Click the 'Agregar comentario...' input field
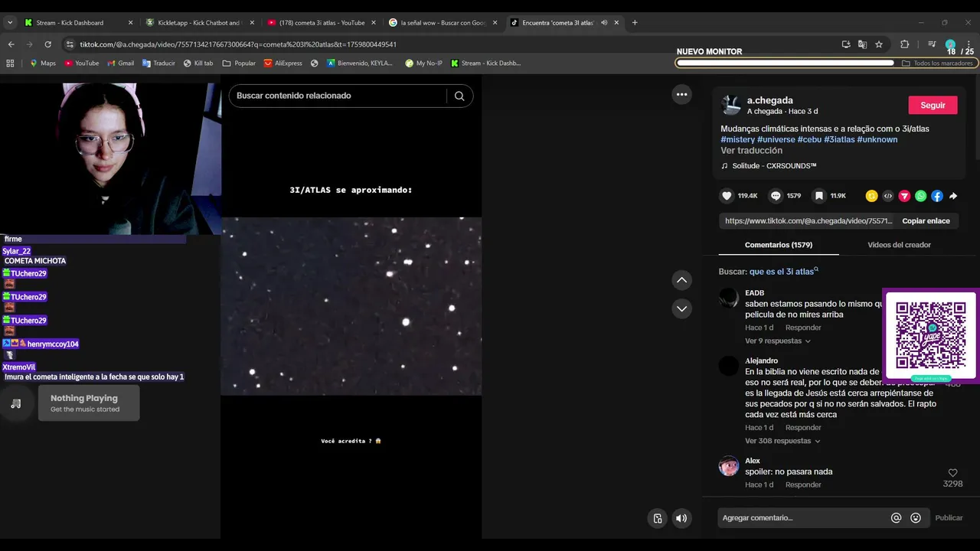Viewport: 980px width, 551px height. point(800,518)
